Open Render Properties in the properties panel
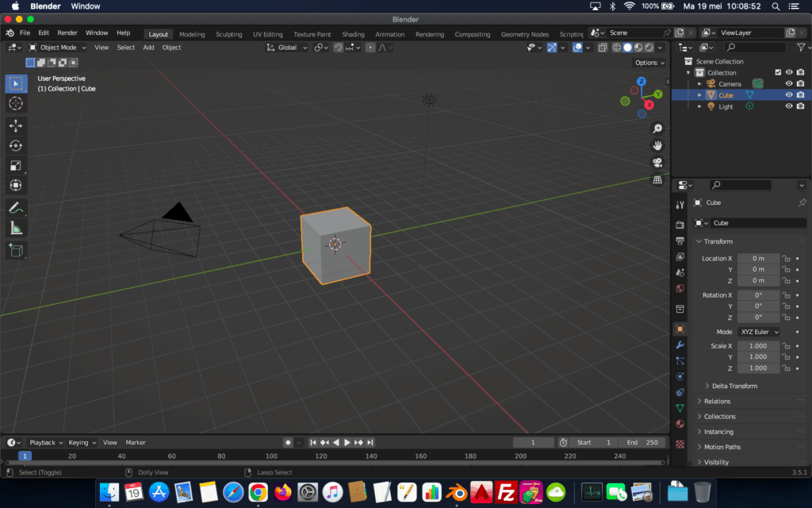The height and width of the screenshot is (508, 812). (x=680, y=225)
